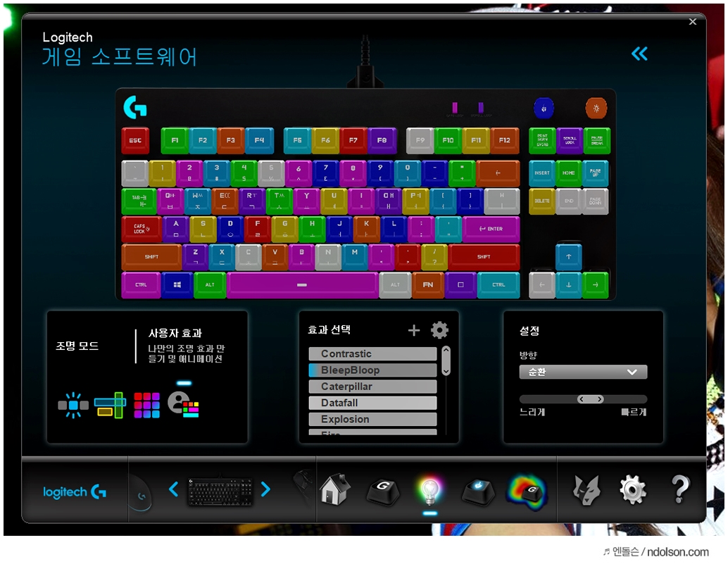
Task: Click the DELETE key
Action: pyautogui.click(x=542, y=201)
